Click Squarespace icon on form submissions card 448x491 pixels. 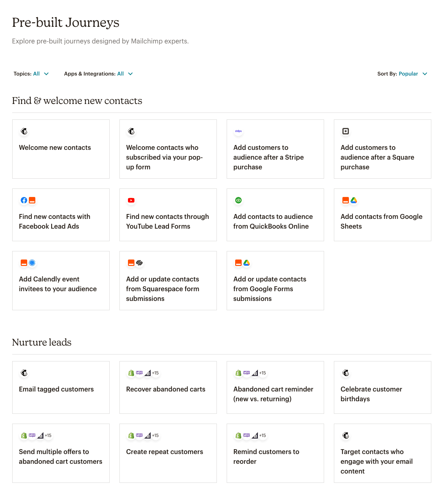pos(139,263)
